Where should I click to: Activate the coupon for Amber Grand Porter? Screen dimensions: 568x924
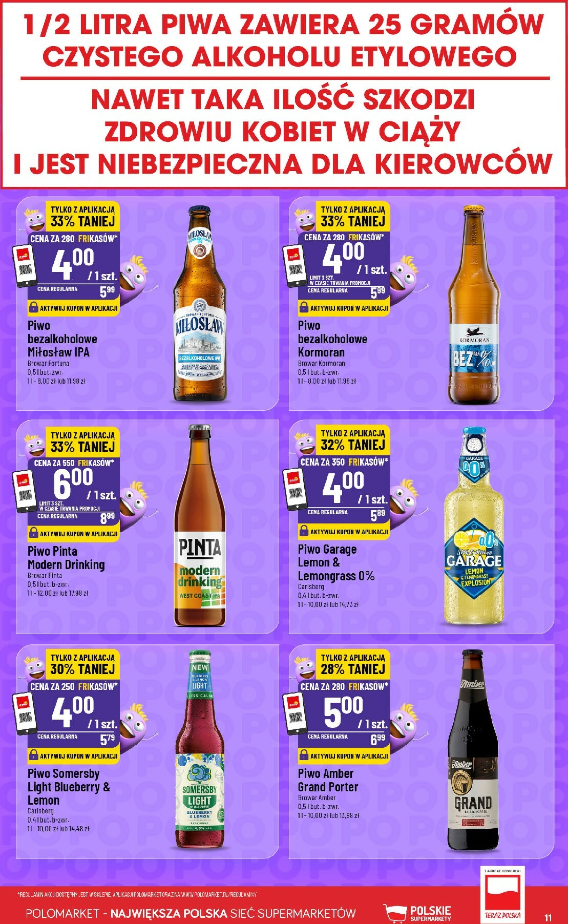[x=344, y=756]
